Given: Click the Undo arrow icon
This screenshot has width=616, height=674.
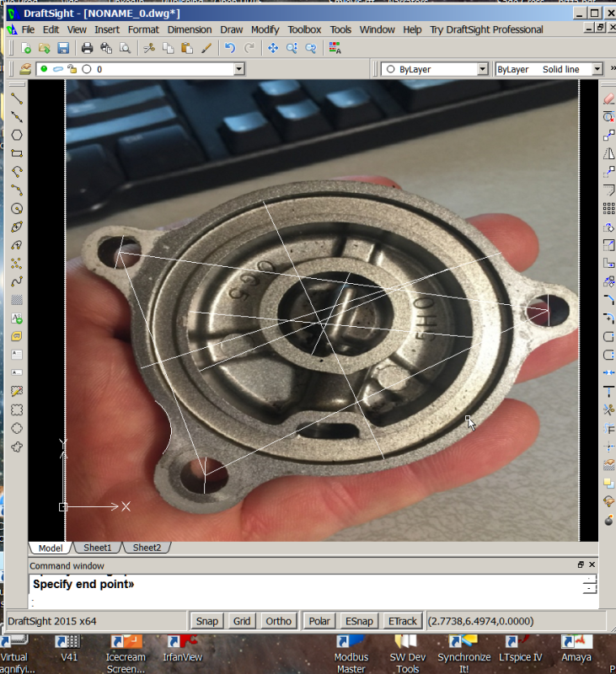Looking at the screenshot, I should (230, 48).
